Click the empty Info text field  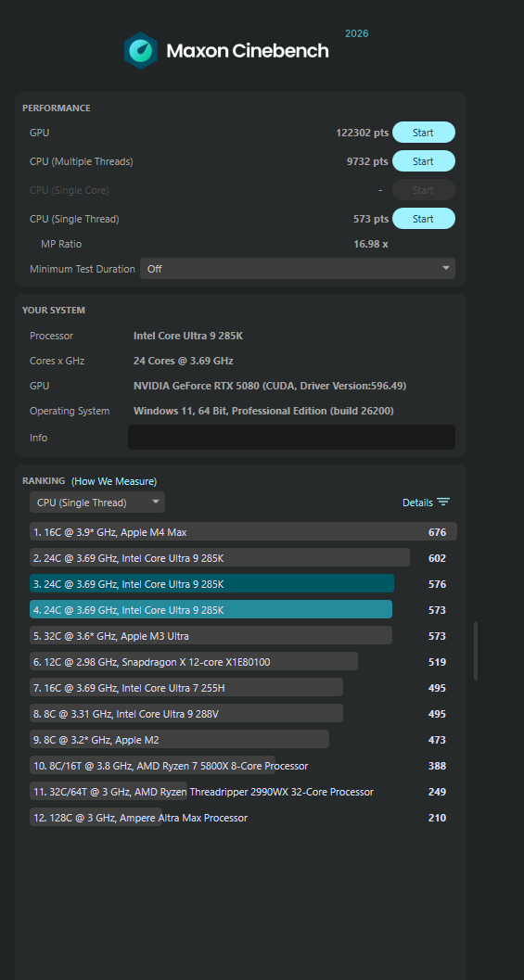click(x=291, y=438)
